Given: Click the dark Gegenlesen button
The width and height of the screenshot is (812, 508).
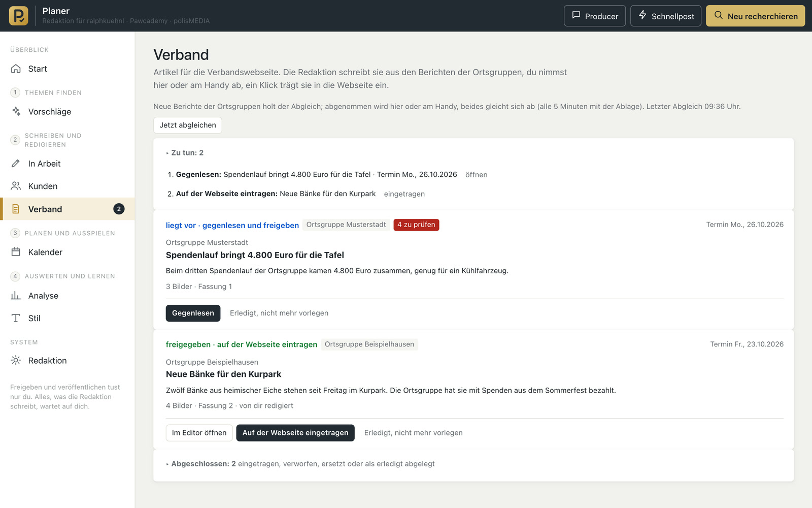Looking at the screenshot, I should click(x=193, y=313).
